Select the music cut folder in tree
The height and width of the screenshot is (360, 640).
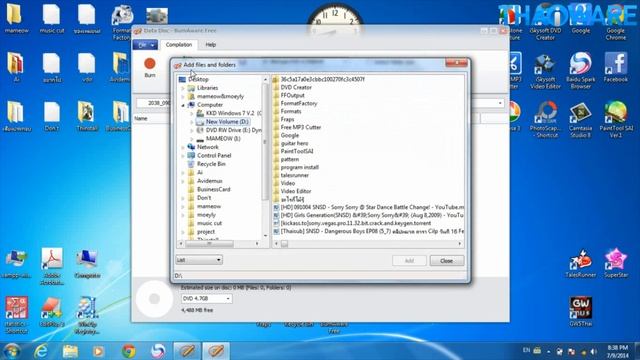(209, 223)
